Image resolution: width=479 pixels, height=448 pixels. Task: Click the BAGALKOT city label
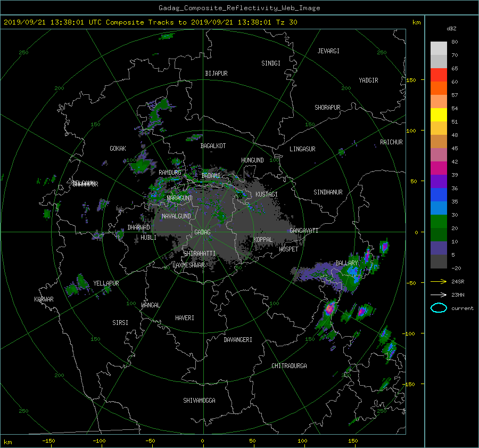coord(213,146)
